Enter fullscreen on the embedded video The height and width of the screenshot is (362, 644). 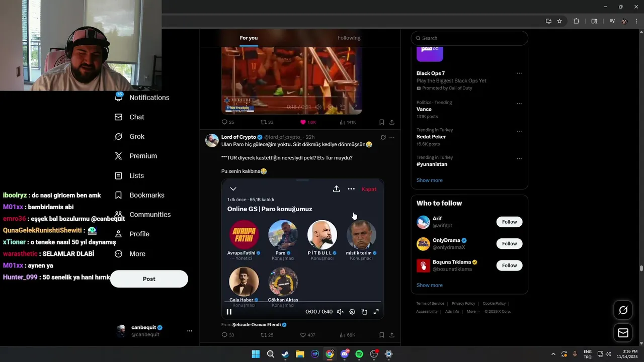376,312
